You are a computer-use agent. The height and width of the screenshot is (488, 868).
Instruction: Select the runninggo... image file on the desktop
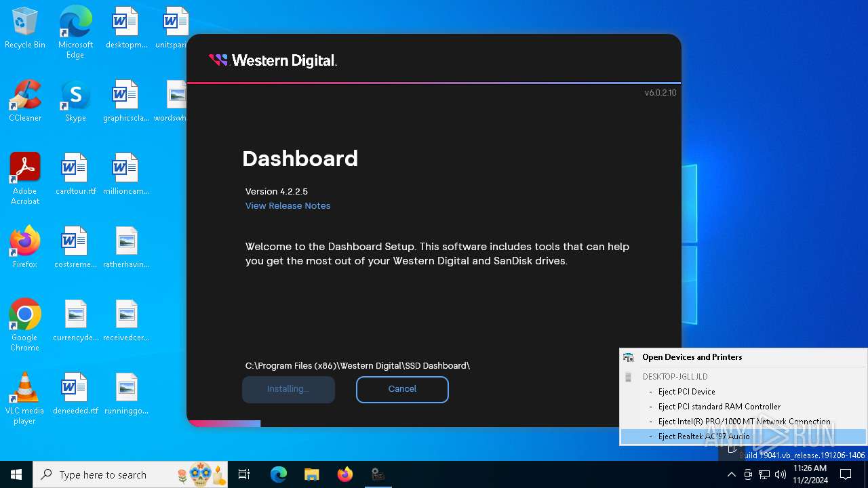[126, 394]
